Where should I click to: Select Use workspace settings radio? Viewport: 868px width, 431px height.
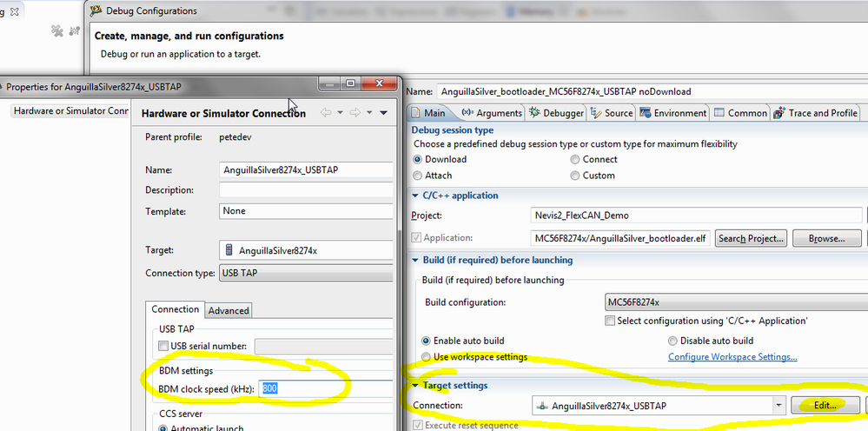[x=426, y=357]
